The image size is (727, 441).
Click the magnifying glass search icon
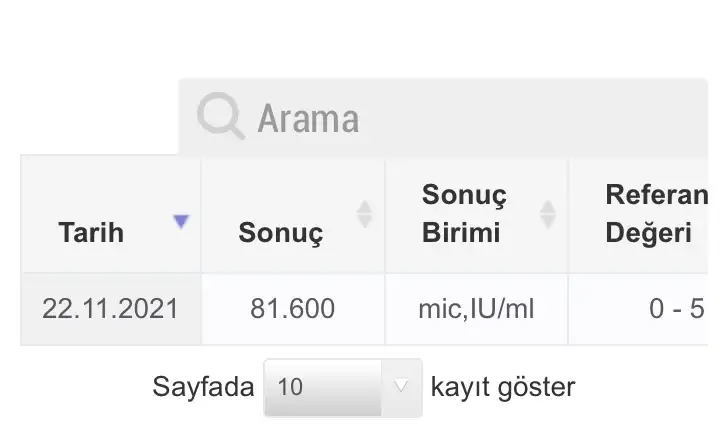coord(221,116)
